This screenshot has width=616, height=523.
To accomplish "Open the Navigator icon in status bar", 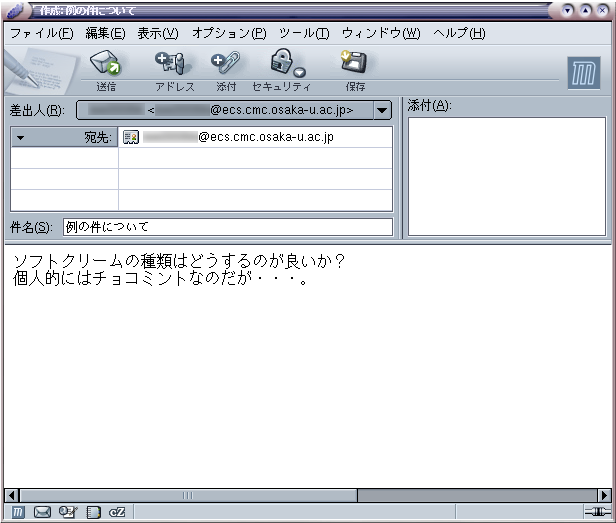I will 19,513.
